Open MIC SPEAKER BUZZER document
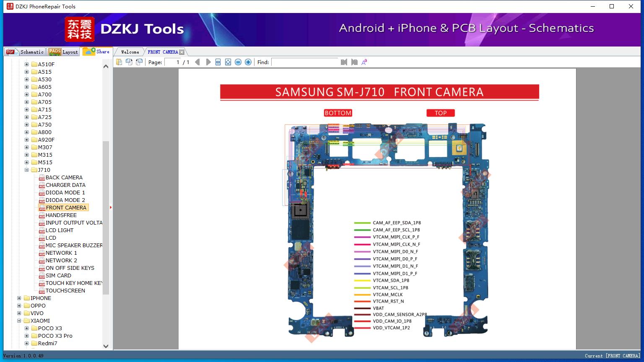This screenshot has width=644, height=362. click(74, 246)
